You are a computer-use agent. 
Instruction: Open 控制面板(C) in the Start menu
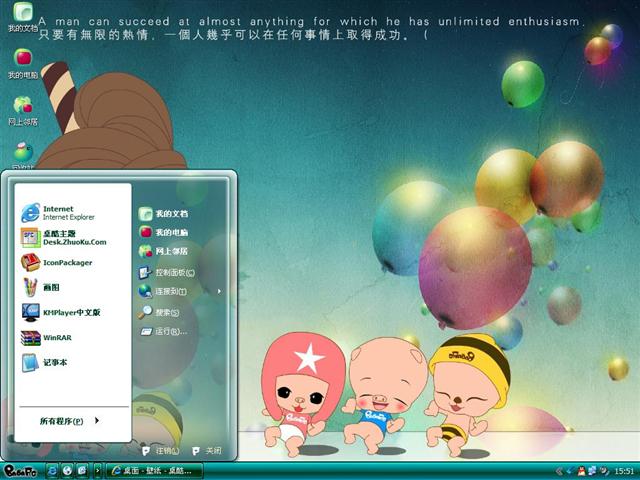coord(172,272)
